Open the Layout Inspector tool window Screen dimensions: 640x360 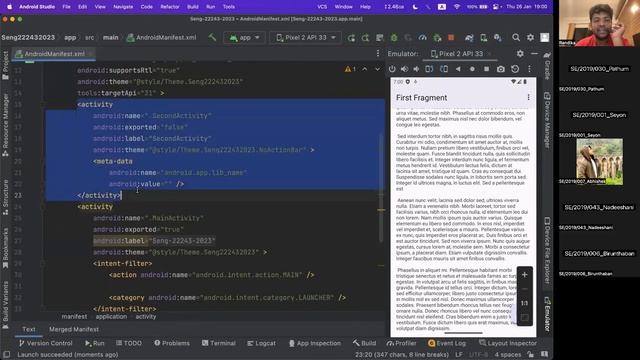tap(508, 343)
